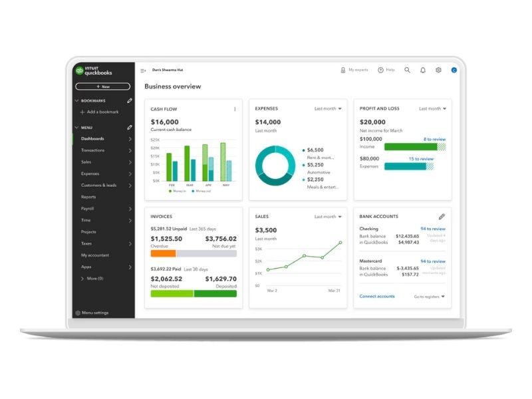Viewport: 532px width, 399px height.
Task: Open the settings gear icon
Action: [438, 70]
